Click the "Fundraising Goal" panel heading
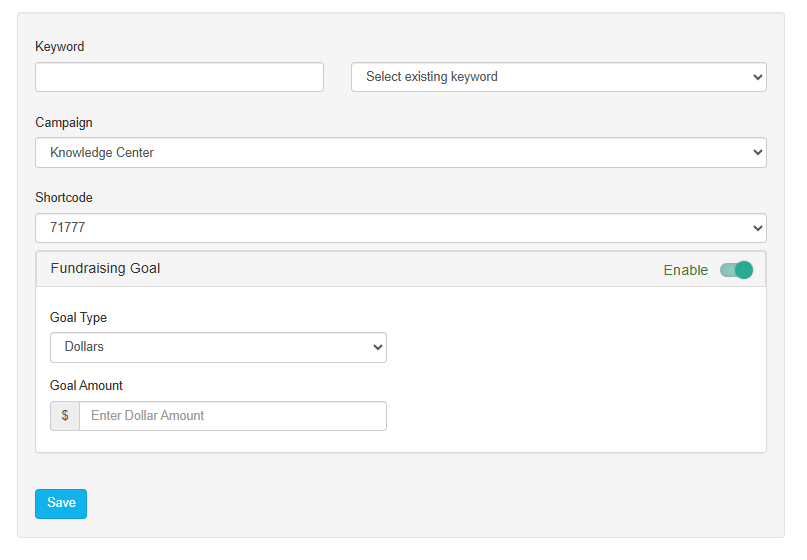Screen dimensions: 807x560 (105, 269)
